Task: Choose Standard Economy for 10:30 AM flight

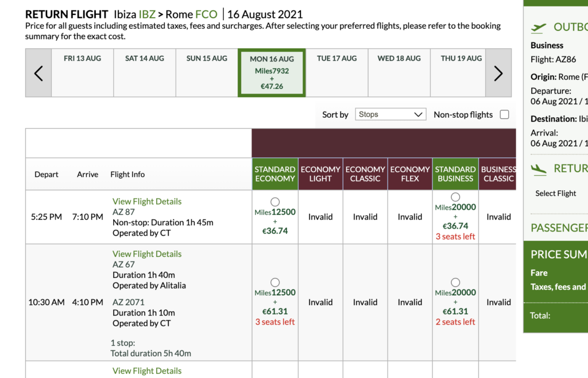Action: click(x=275, y=282)
